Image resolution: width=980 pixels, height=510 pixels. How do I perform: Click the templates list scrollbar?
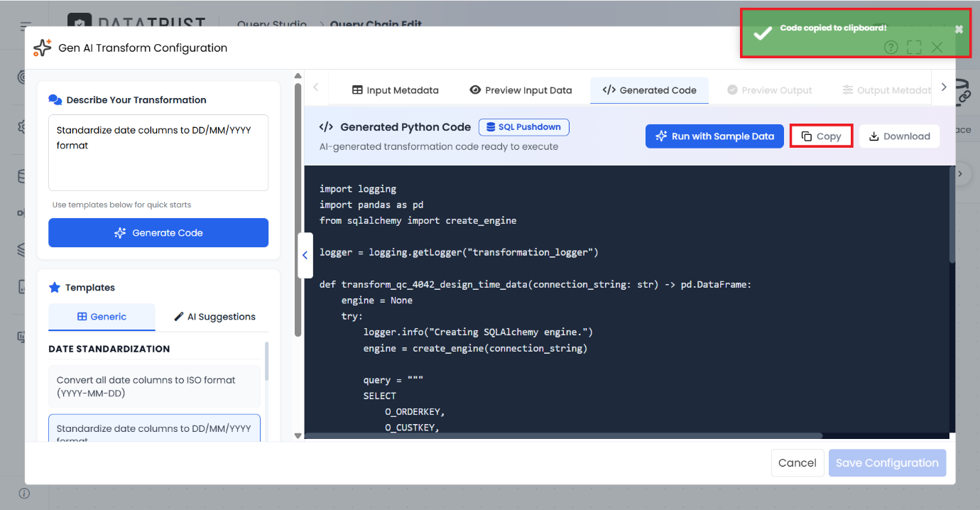(x=267, y=362)
